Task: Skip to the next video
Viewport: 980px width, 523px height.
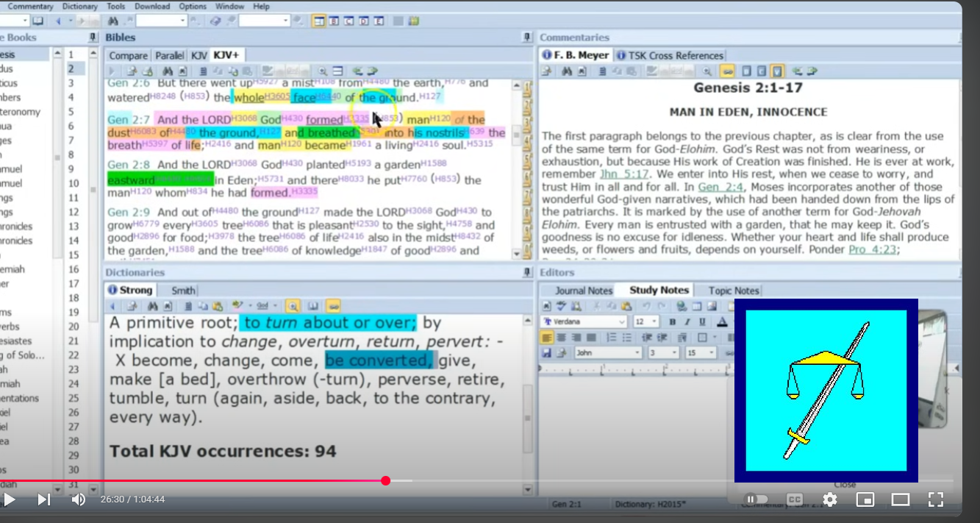Action: coord(44,500)
